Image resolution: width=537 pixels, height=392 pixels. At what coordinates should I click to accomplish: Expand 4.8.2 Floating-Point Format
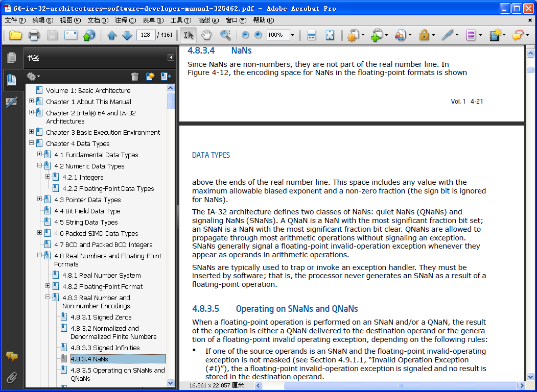point(48,286)
